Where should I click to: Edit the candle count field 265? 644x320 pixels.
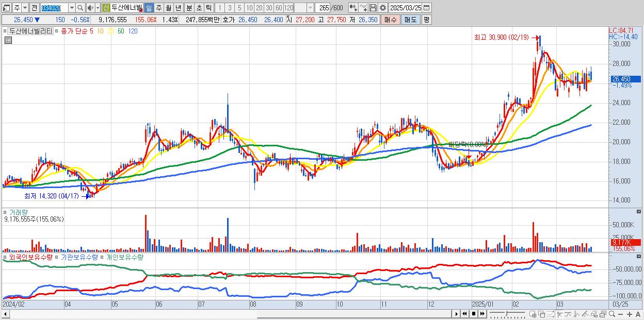point(323,8)
